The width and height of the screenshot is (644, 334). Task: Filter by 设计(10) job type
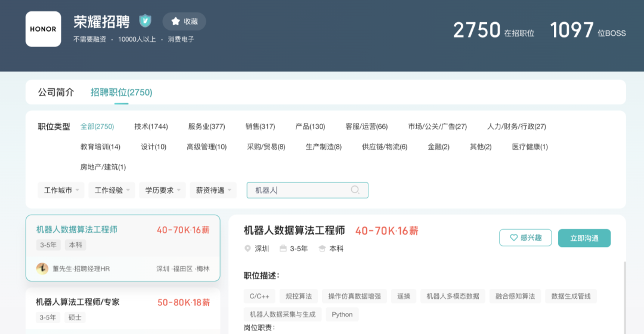click(x=154, y=147)
